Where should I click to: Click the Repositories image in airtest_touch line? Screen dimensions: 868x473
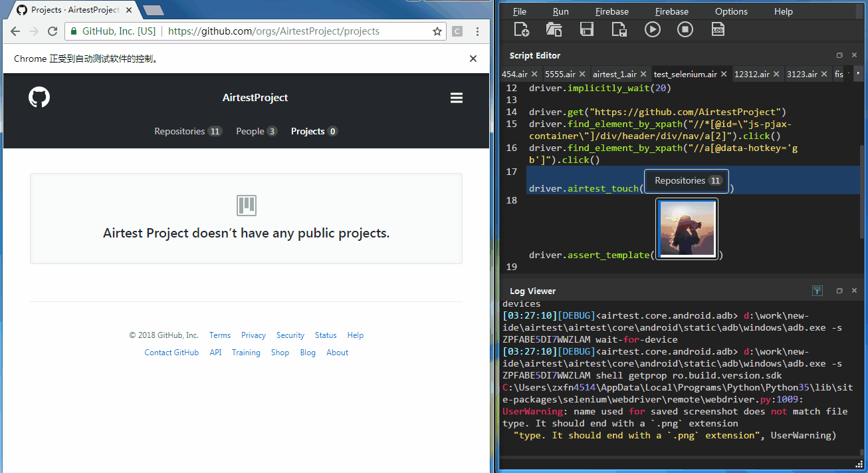(x=687, y=181)
